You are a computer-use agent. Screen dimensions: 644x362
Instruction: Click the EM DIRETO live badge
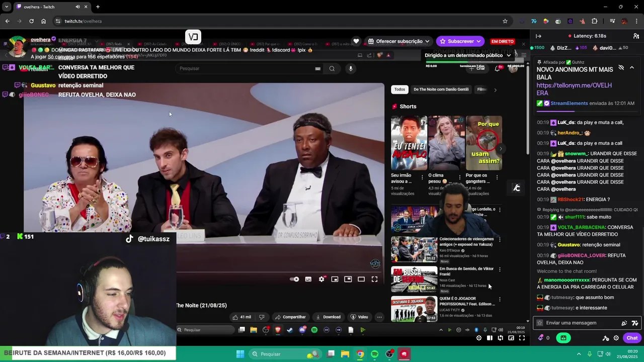(502, 41)
